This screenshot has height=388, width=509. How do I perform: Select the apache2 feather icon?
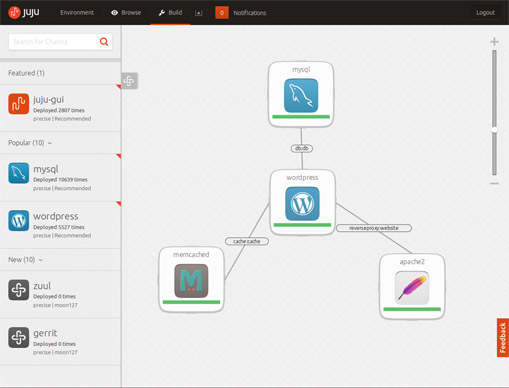tap(412, 288)
